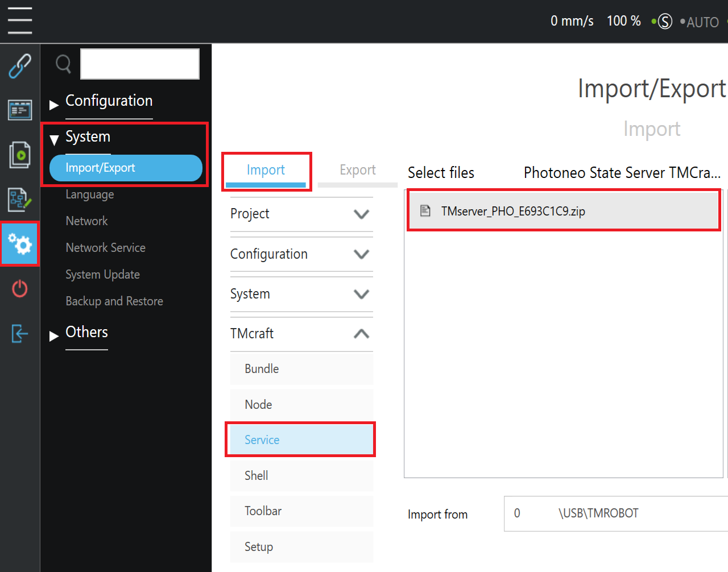Expand the Project import category
The height and width of the screenshot is (572, 728).
[301, 214]
